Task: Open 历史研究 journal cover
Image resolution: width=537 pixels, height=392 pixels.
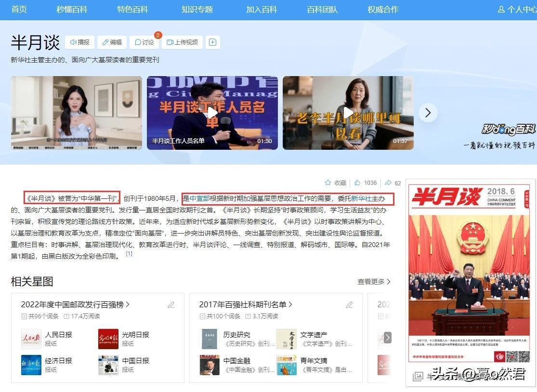Action: click(210, 339)
